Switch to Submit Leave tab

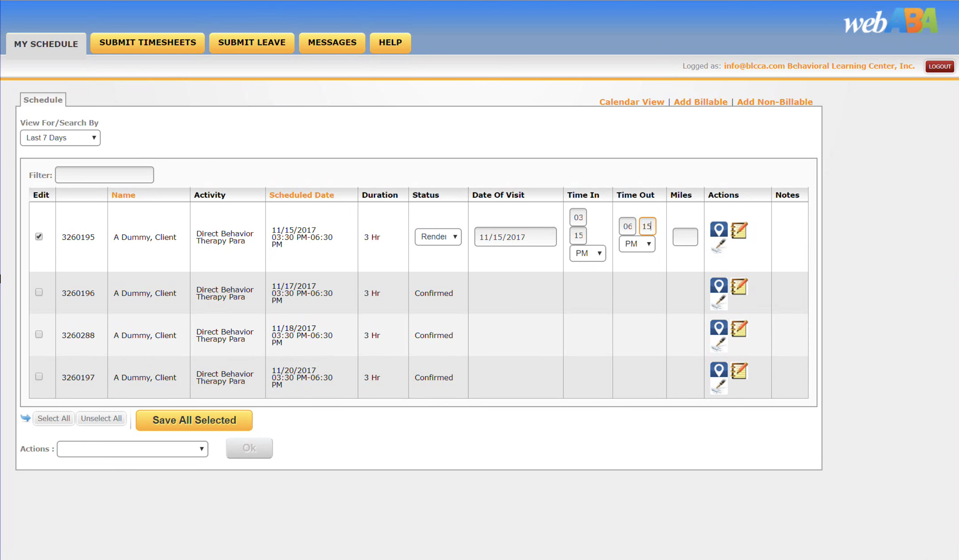[x=252, y=42]
